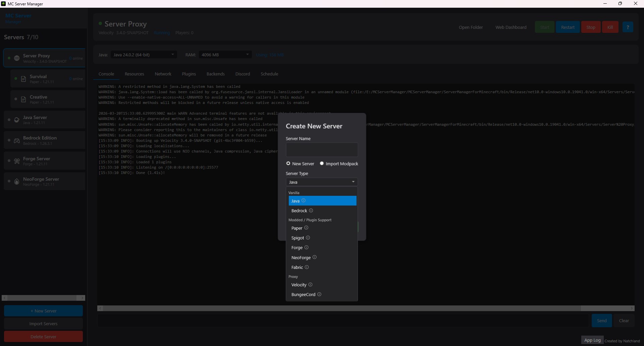Click the Restart server button

click(568, 27)
